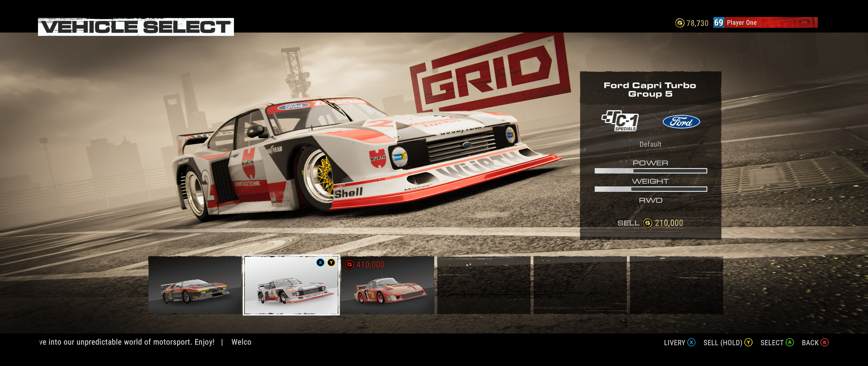The width and height of the screenshot is (868, 366).
Task: Open the LIVERY option
Action: tap(679, 343)
